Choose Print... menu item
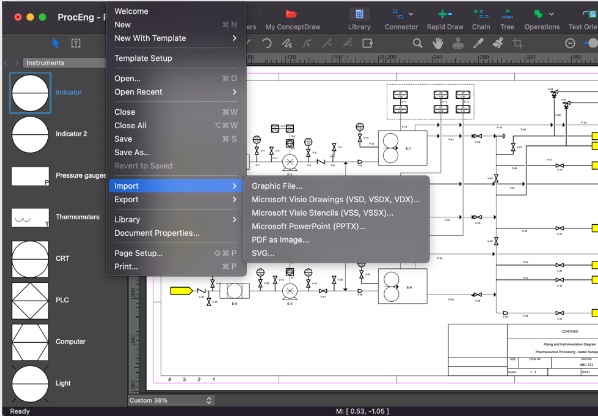The height and width of the screenshot is (416, 598). click(x=176, y=267)
